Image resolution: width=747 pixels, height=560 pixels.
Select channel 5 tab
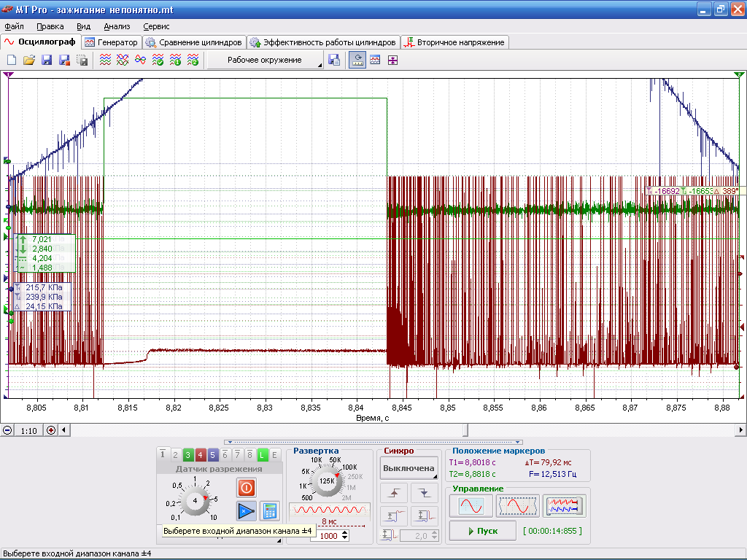pos(212,455)
